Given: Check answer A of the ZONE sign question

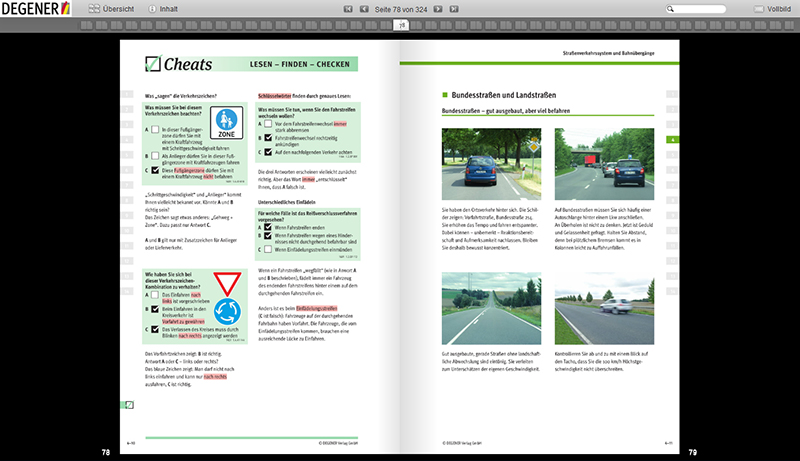Looking at the screenshot, I should coord(155,130).
